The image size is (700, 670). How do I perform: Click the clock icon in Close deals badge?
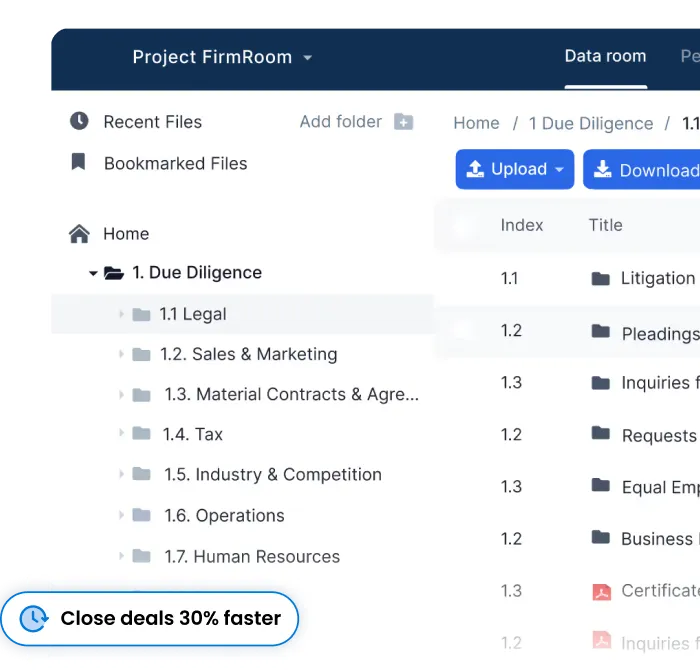34,619
